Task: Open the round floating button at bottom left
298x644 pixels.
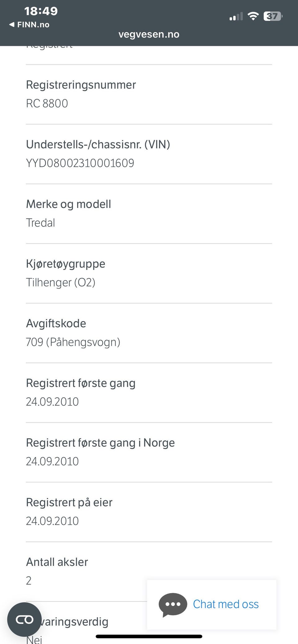Action: click(x=24, y=620)
